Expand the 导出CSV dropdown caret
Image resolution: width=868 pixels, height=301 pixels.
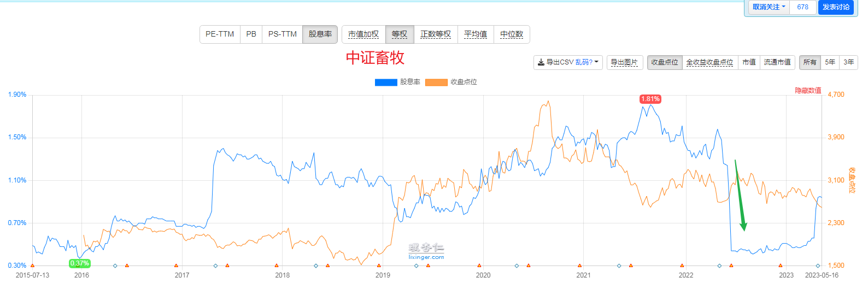(596, 62)
